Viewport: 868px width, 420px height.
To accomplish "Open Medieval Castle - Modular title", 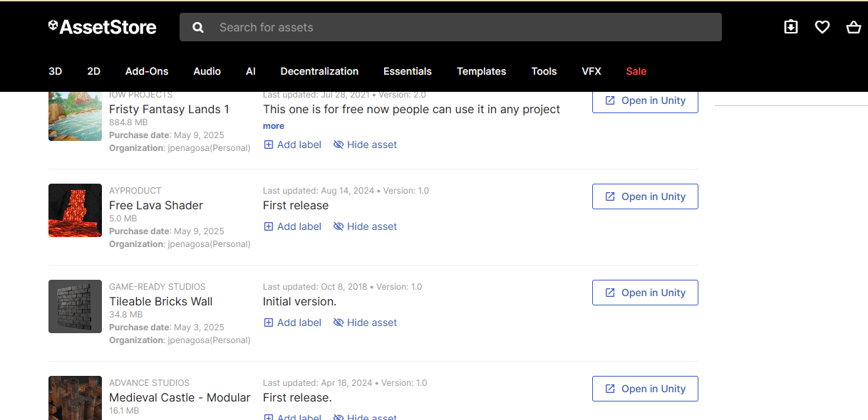I will (180, 397).
